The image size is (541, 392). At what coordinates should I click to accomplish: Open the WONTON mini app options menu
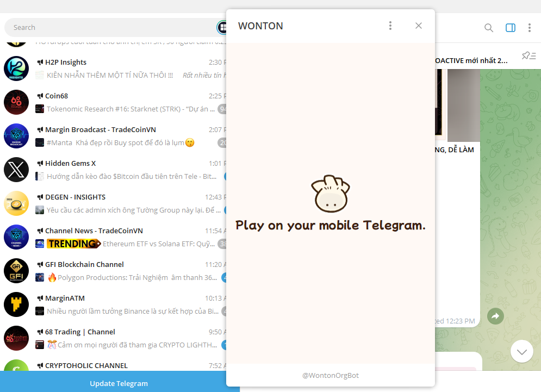point(390,26)
